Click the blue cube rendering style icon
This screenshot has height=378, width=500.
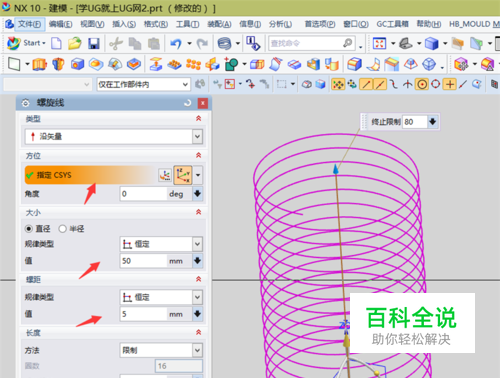431,43
